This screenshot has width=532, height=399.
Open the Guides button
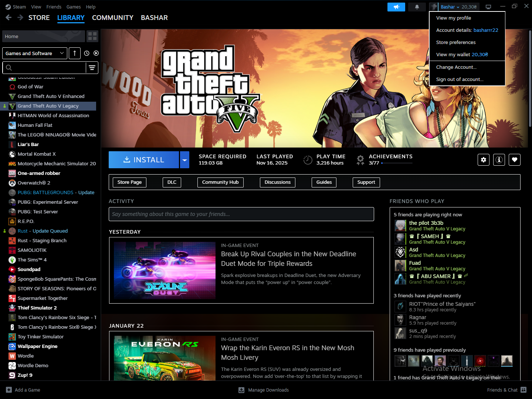[324, 182]
